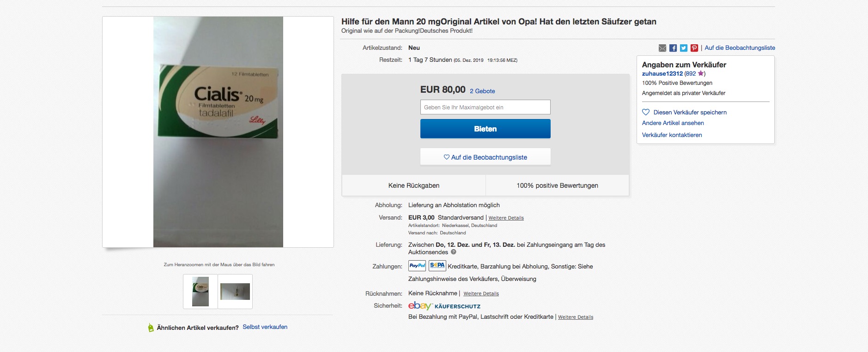Save this seller with heart icon link
This screenshot has width=868, height=352.
685,112
